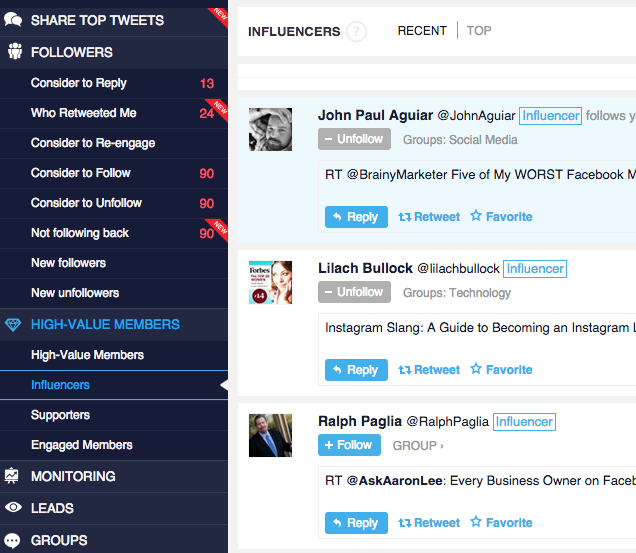Click the 13 count beside Consider to Reply
The height and width of the screenshot is (553, 636).
[x=207, y=84]
